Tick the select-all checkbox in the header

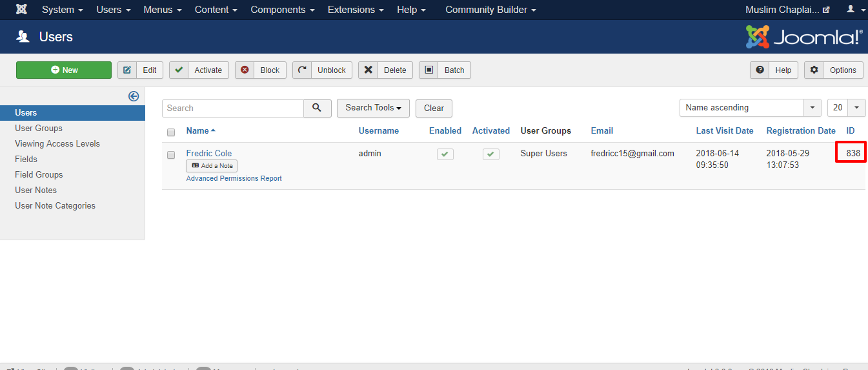[x=171, y=132]
